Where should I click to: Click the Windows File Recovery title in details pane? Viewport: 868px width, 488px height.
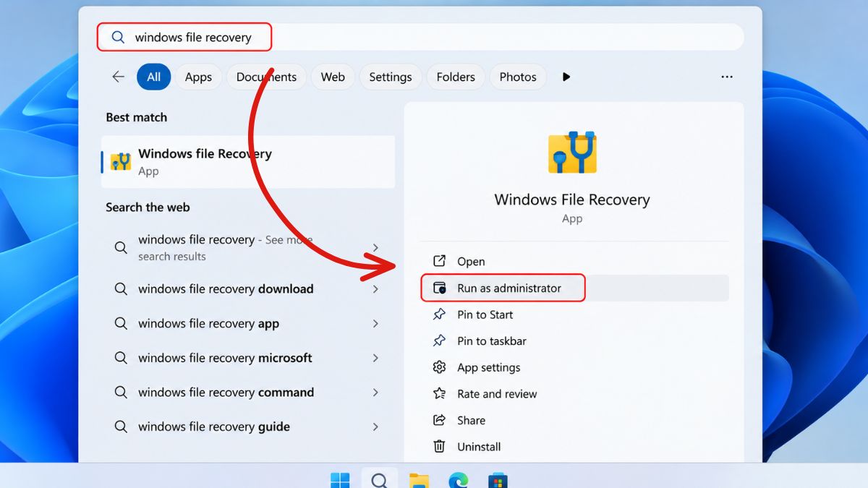coord(572,200)
